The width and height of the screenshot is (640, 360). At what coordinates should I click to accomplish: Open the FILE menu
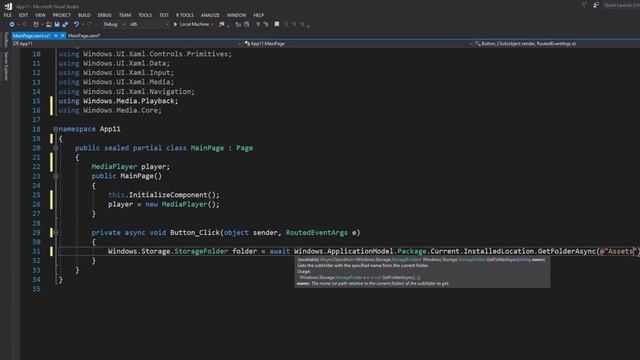point(8,15)
